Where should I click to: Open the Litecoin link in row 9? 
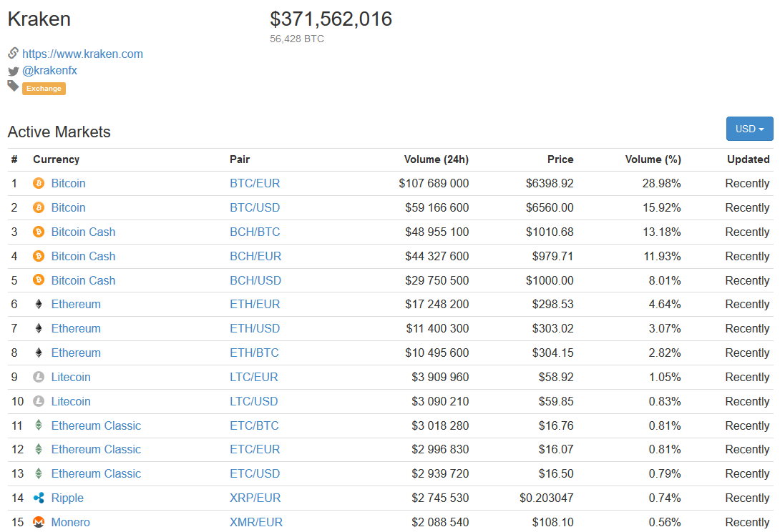pos(71,378)
